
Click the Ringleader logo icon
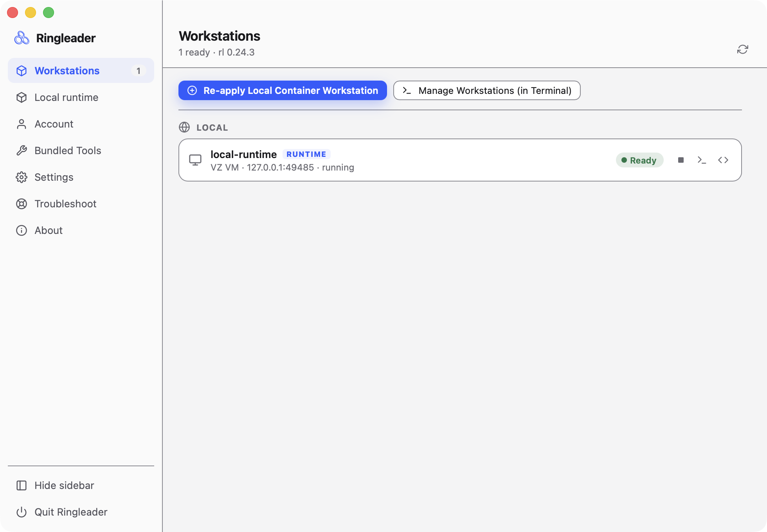pos(22,38)
